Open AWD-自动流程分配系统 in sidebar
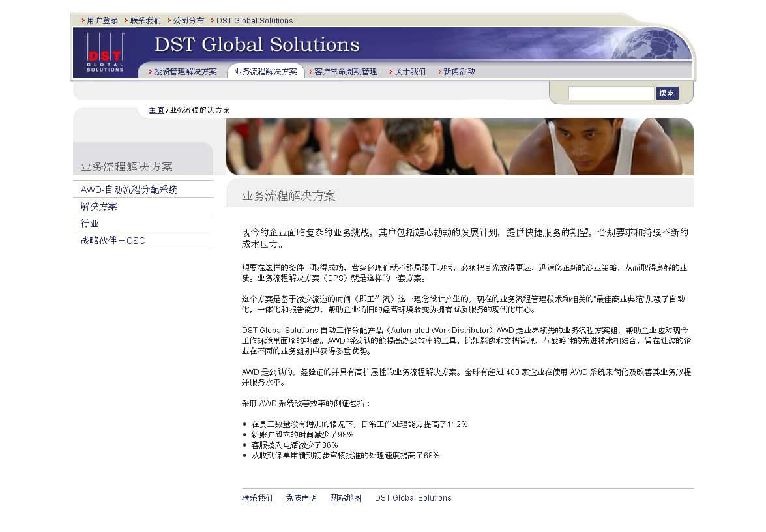Screen dimensions: 766x532 tap(129, 190)
